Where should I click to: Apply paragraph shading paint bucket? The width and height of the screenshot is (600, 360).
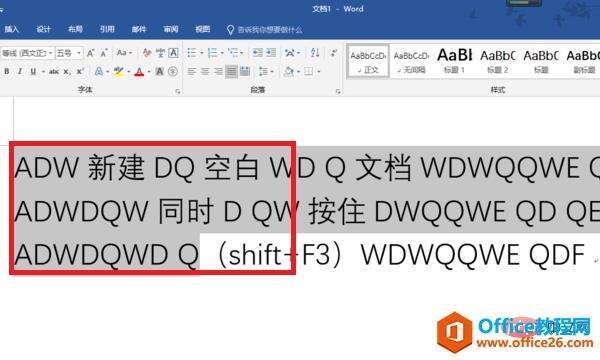(x=289, y=72)
